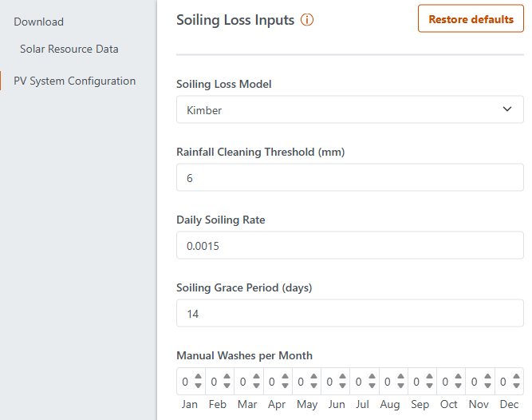Click the December washes up arrow
The image size is (532, 420).
click(516, 378)
